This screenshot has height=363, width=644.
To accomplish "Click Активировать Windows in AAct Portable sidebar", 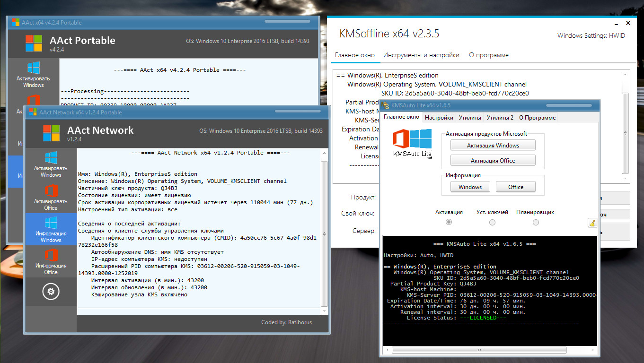I will click(33, 74).
